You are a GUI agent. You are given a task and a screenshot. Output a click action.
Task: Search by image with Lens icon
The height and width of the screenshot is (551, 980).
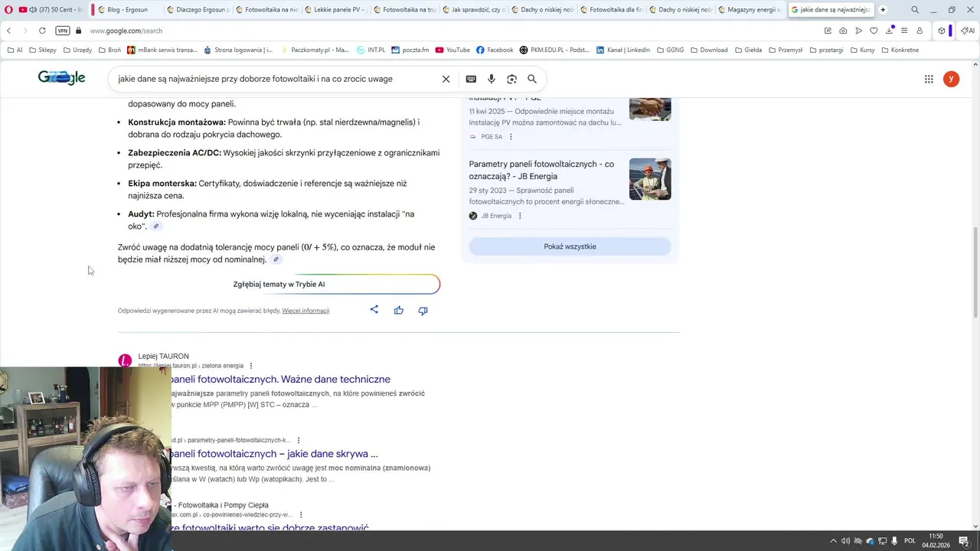511,79
